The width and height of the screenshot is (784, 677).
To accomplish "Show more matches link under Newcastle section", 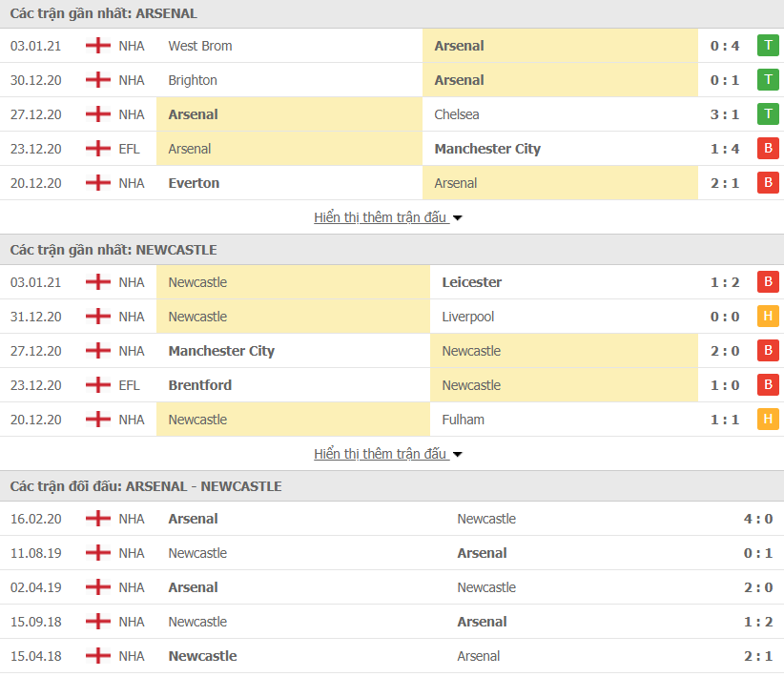I will tap(381, 454).
